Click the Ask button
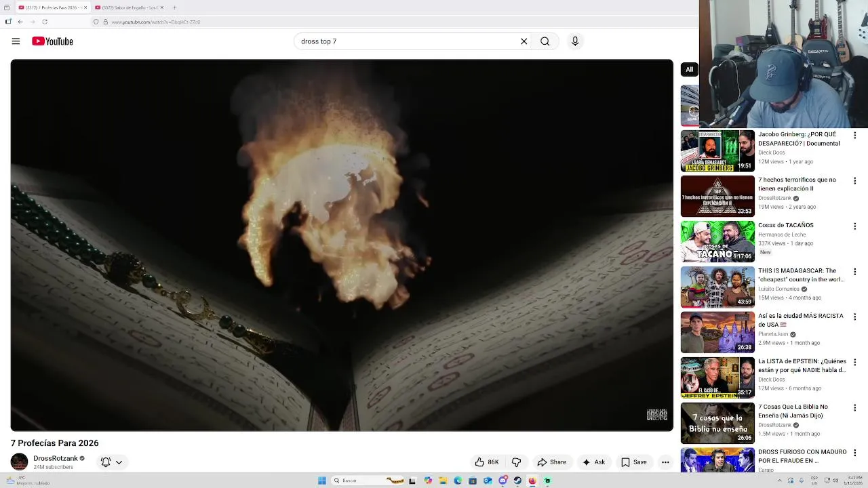The image size is (868, 488). coord(593,462)
